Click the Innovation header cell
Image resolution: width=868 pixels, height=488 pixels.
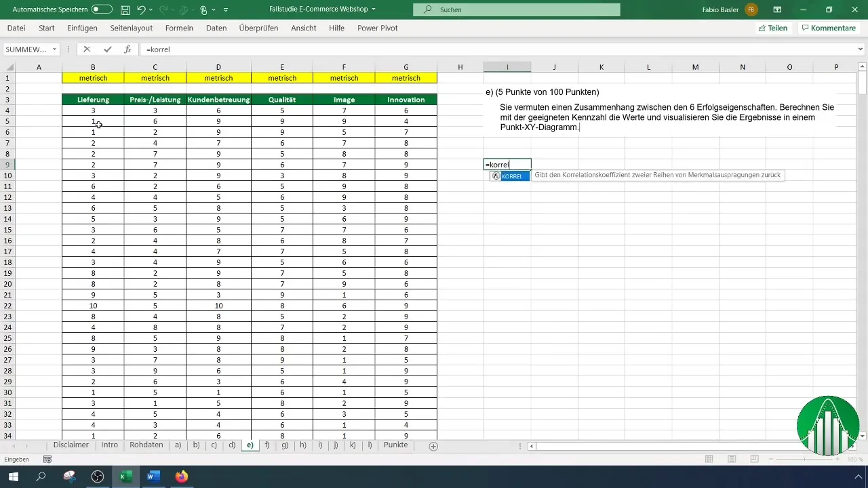[x=406, y=100]
